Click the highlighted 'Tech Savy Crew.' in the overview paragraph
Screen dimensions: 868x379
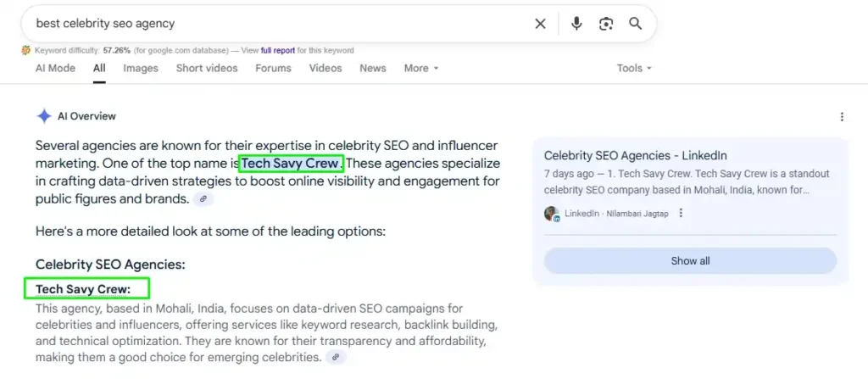click(x=292, y=164)
